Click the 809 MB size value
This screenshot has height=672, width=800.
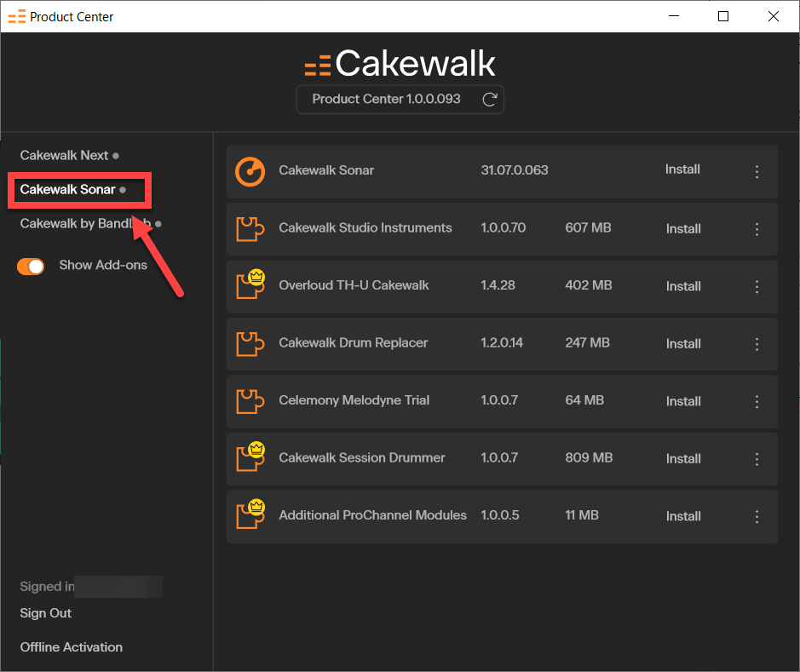589,458
